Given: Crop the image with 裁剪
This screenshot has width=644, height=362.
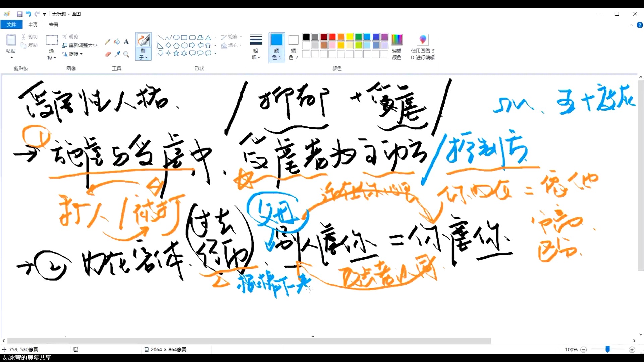Looking at the screenshot, I should (70, 37).
